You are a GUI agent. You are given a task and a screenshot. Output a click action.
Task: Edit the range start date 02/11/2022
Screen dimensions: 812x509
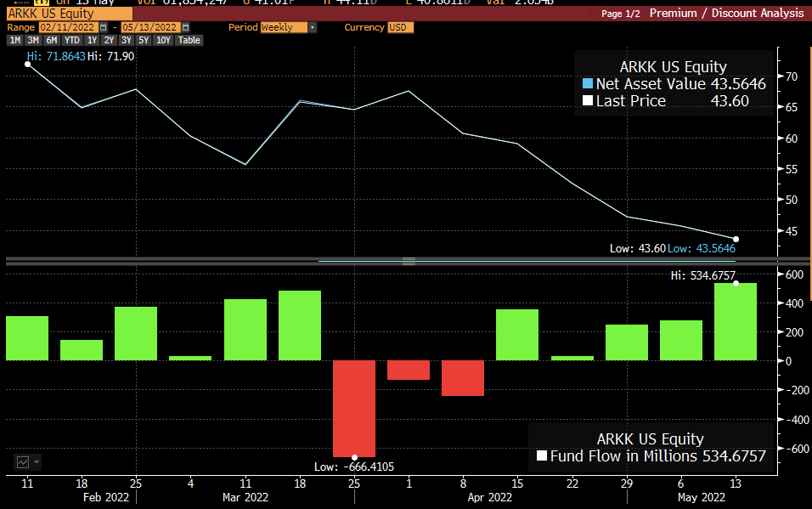[x=68, y=27]
